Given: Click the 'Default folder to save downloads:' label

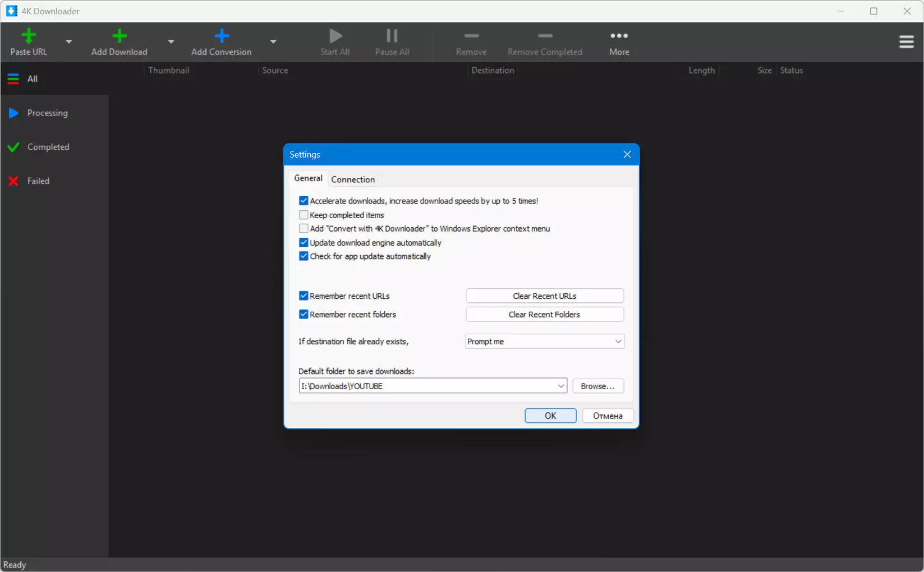Looking at the screenshot, I should point(356,371).
